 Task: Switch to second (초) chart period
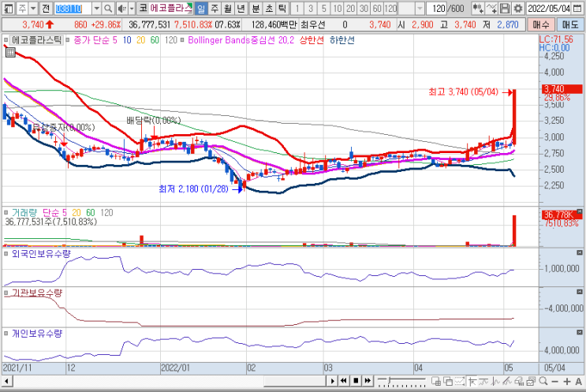pos(269,8)
